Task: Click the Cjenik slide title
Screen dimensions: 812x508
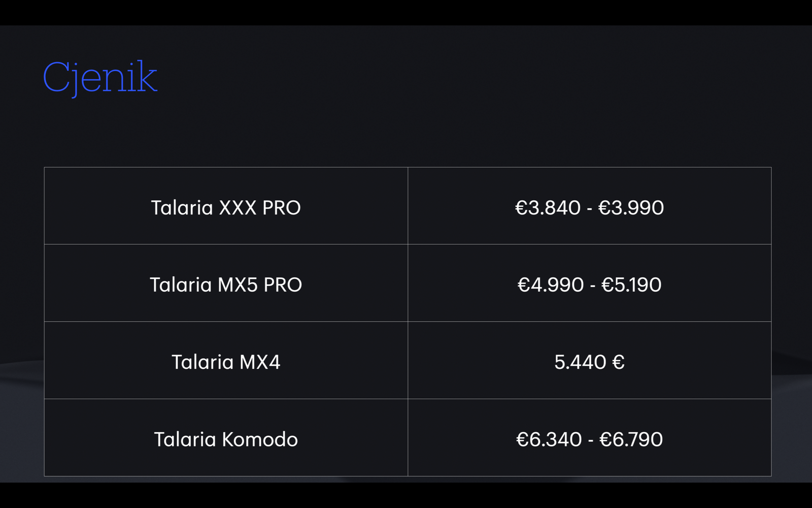Action: [100, 77]
